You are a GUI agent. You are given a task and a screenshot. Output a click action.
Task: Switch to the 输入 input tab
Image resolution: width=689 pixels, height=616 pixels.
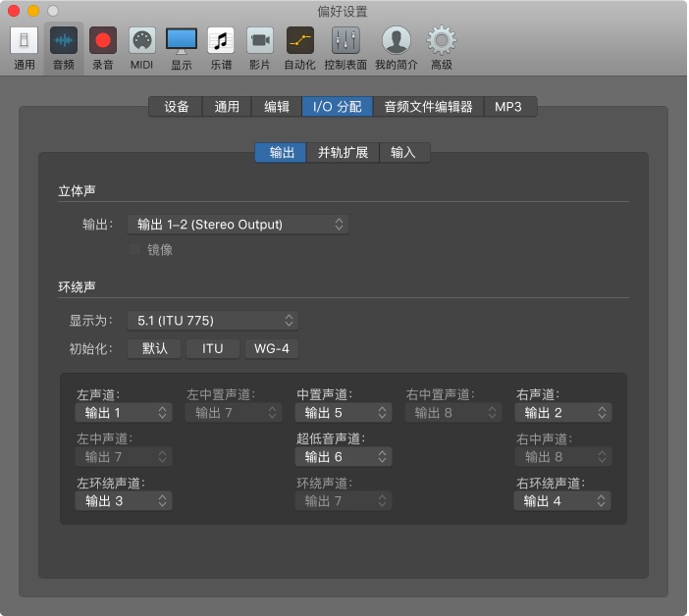tap(403, 152)
